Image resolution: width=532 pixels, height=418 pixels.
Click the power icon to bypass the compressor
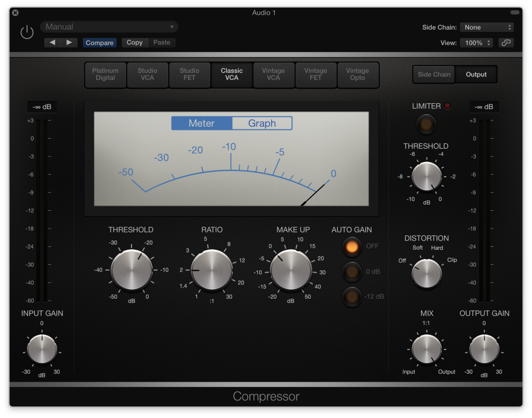[x=26, y=32]
